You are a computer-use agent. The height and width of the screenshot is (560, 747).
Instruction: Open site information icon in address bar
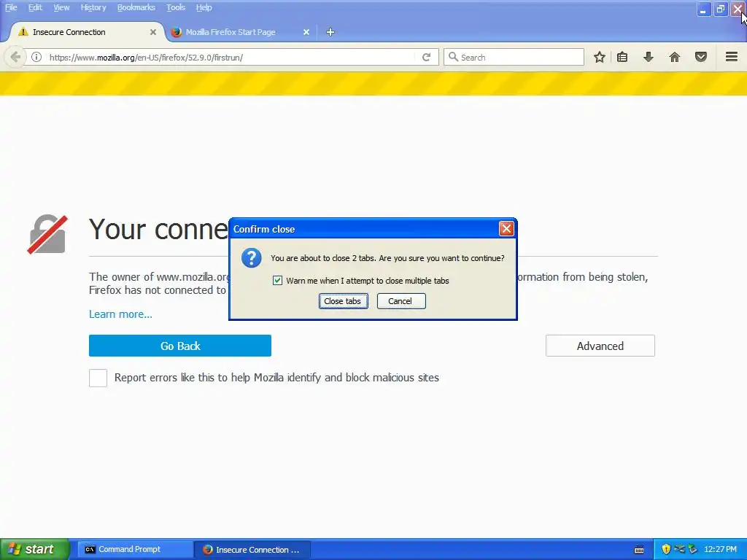pos(36,57)
